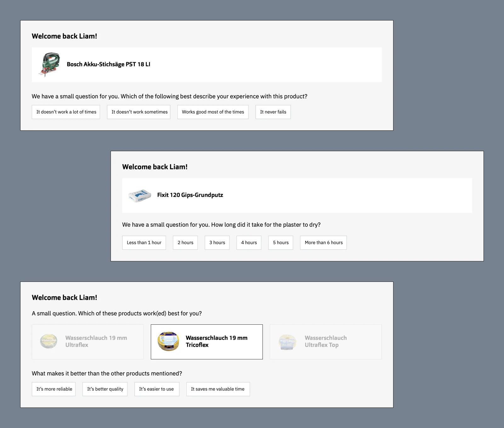Click the Bosch jigsaw product image
Screen dimensions: 504x428
(50, 64)
